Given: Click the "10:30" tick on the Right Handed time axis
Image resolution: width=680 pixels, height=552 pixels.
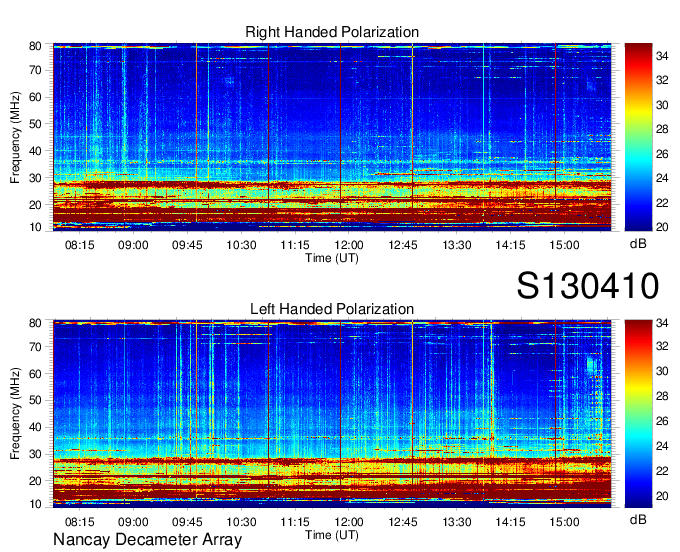Looking at the screenshot, I should pos(241,245).
